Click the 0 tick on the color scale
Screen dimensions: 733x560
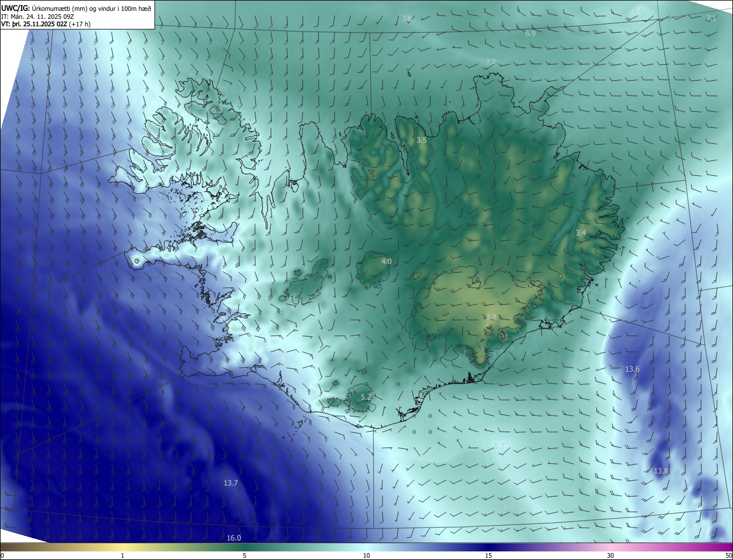click(2, 556)
